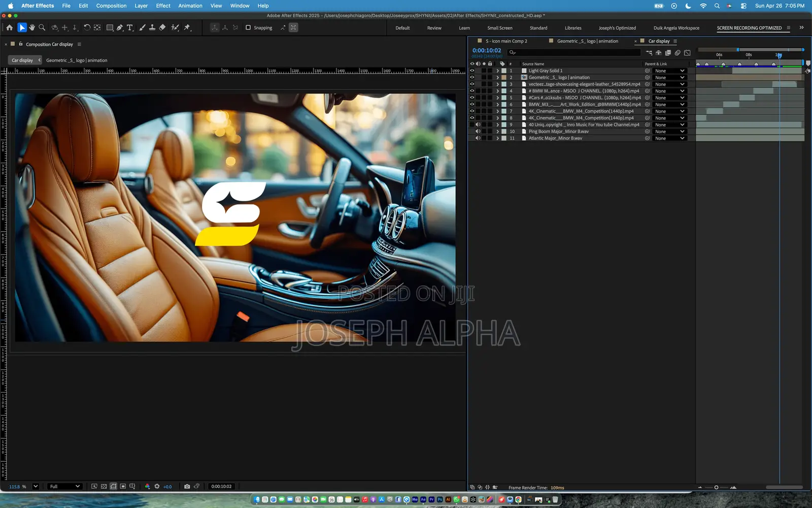812x508 pixels.
Task: Select the Selection arrow tool
Action: [x=22, y=27]
